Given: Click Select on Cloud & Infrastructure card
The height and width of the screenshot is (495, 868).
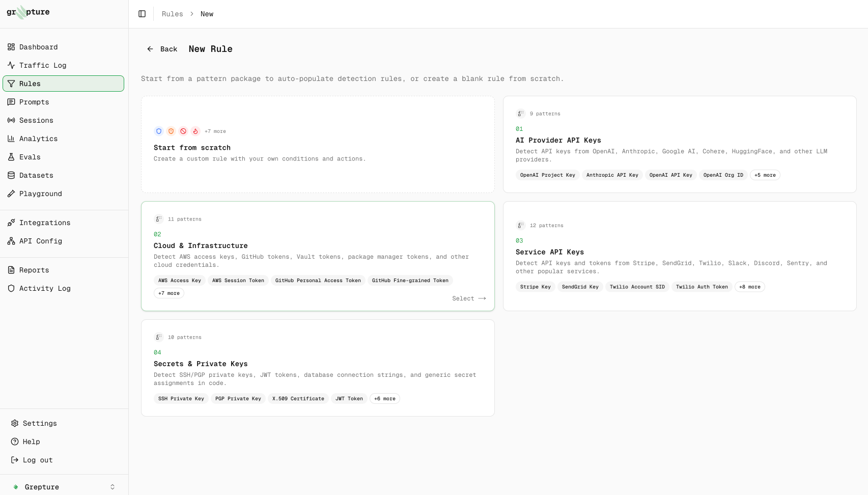Looking at the screenshot, I should [x=468, y=298].
